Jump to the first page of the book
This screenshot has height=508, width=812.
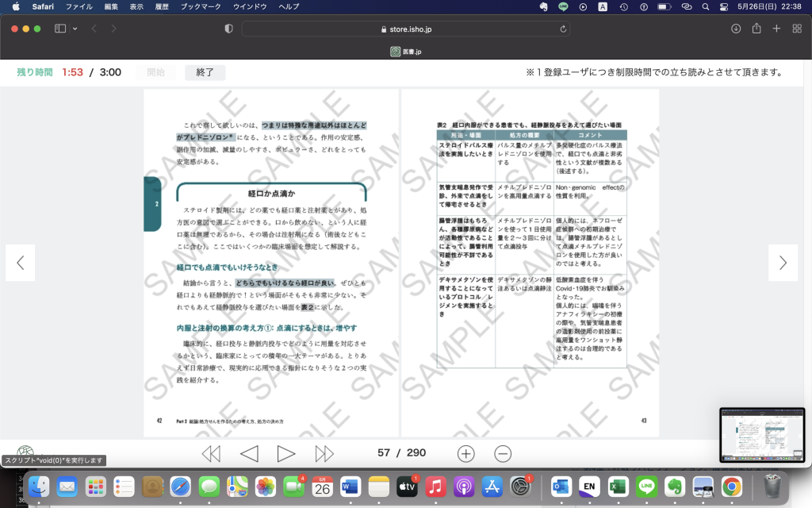[211, 453]
